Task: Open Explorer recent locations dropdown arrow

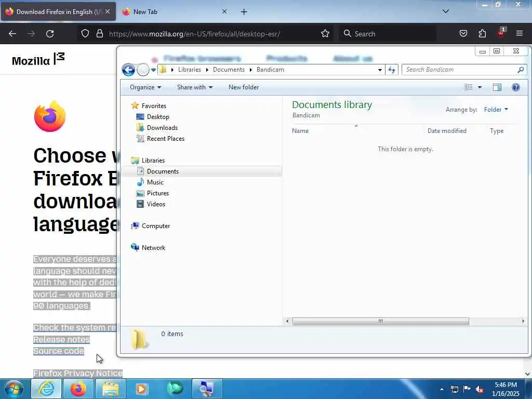Action: click(x=153, y=70)
